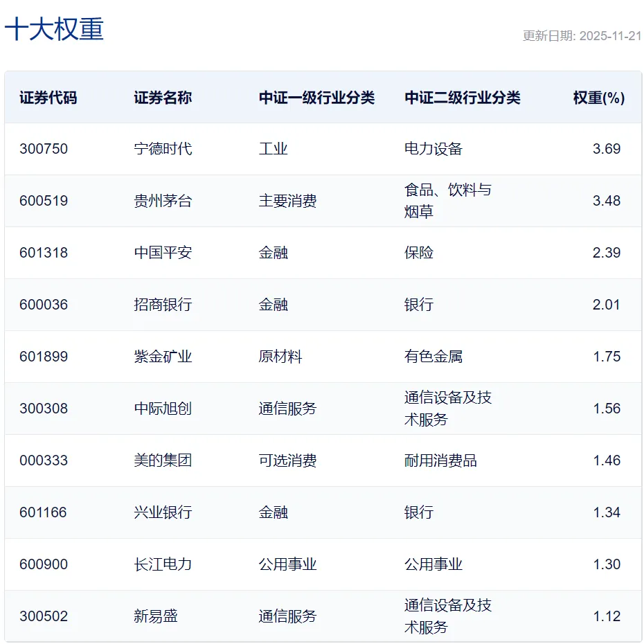
Task: Select security code 600036
Action: click(x=44, y=305)
